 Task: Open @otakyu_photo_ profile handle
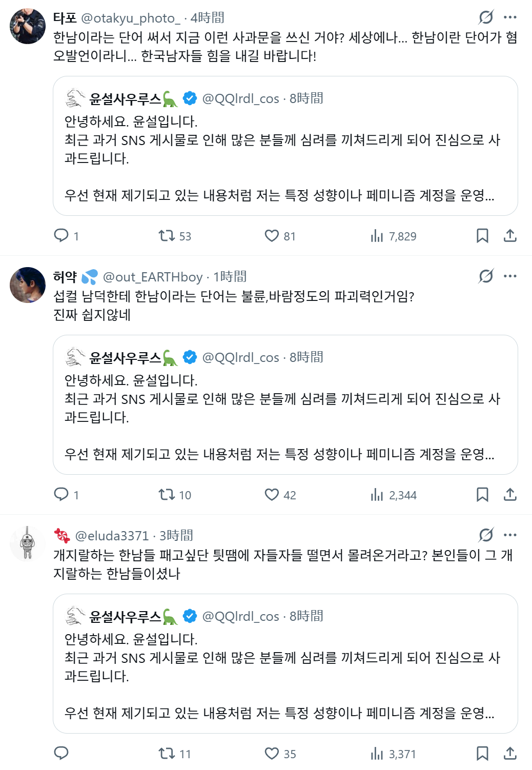pyautogui.click(x=131, y=18)
